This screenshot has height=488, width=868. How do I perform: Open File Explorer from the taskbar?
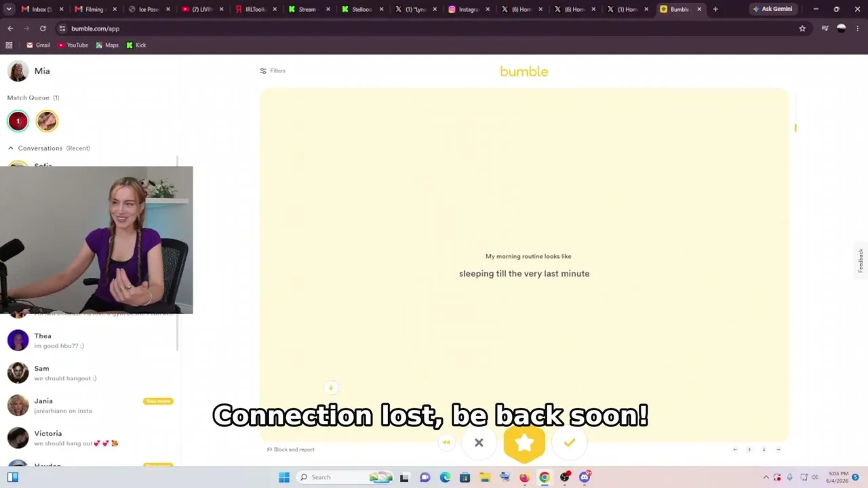(x=485, y=477)
